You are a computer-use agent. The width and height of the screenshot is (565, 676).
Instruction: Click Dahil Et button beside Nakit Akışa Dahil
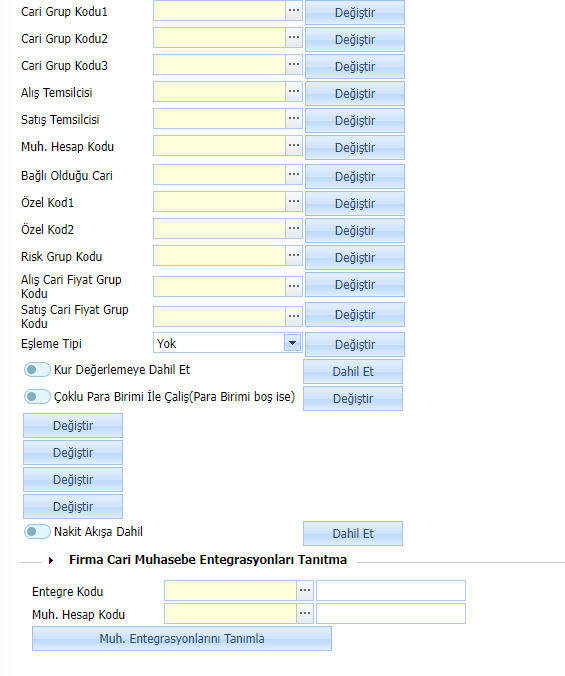(x=353, y=534)
